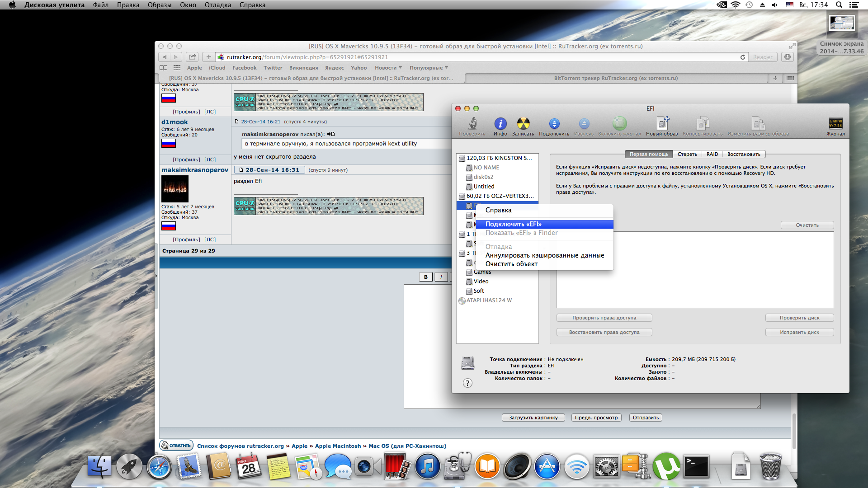The width and height of the screenshot is (868, 488).
Task: Open System Preferences gear in Dock
Action: point(606,467)
